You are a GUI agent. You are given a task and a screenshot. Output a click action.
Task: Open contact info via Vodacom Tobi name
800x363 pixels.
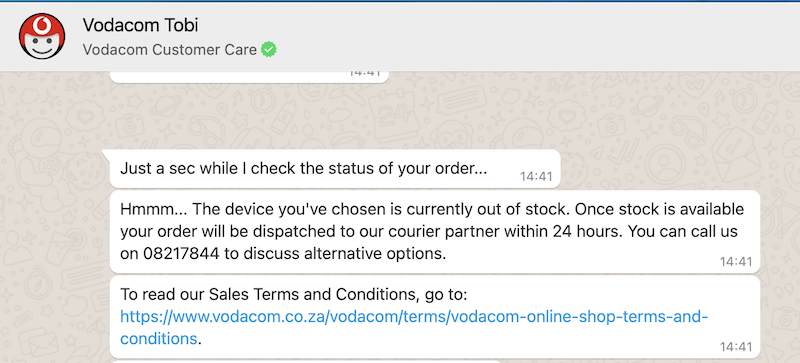coord(140,25)
